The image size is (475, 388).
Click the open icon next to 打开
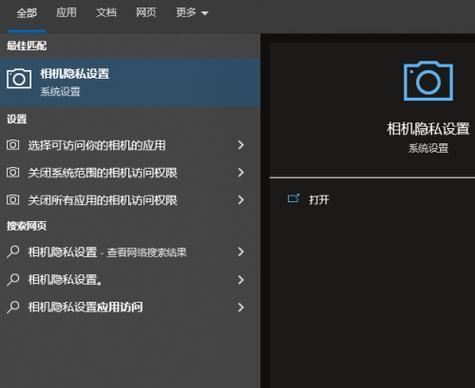pyautogui.click(x=294, y=198)
